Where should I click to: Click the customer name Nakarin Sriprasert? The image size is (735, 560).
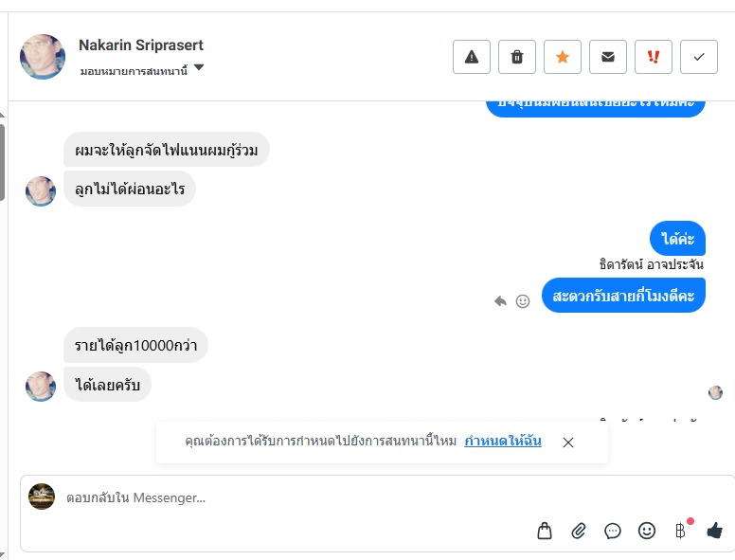(141, 45)
